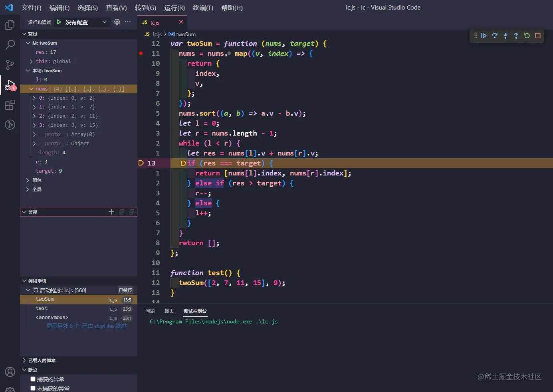553x392 pixels.
Task: Open the debug panel more actions ellipsis
Action: click(x=128, y=22)
